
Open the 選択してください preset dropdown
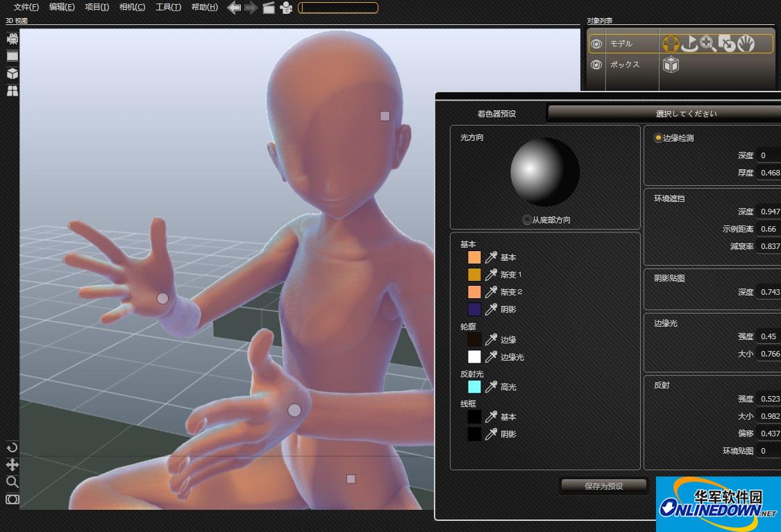(x=664, y=113)
